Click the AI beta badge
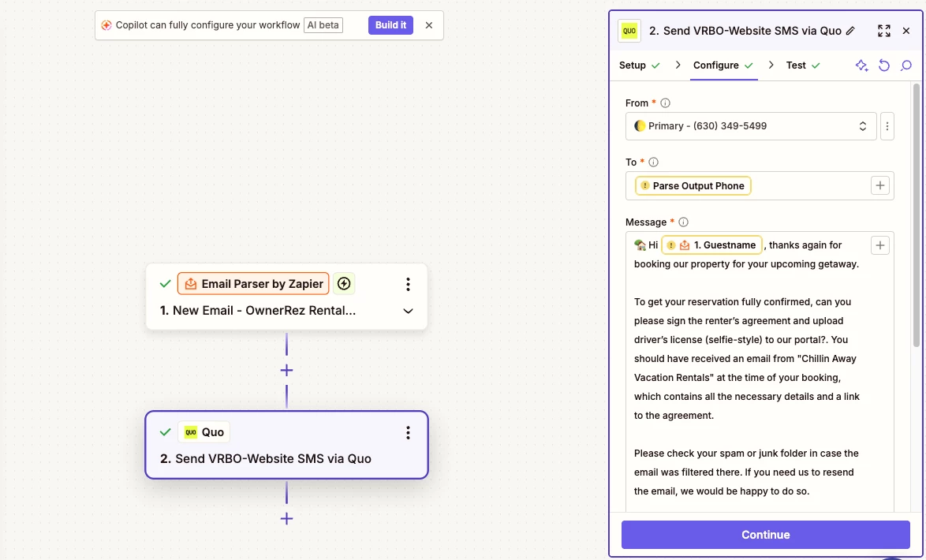Image resolution: width=926 pixels, height=560 pixels. (323, 25)
